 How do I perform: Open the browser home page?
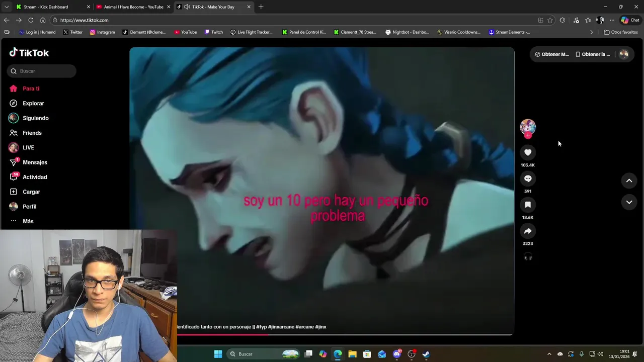click(43, 20)
